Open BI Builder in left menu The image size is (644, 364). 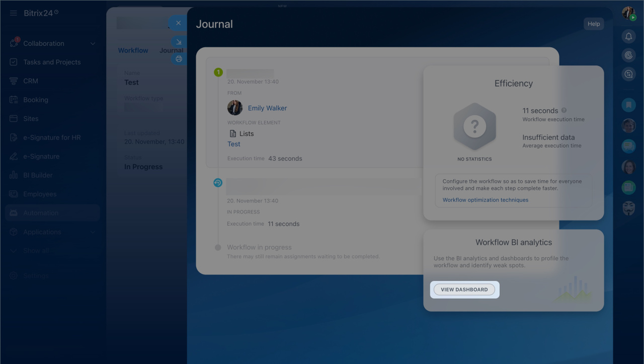(38, 175)
